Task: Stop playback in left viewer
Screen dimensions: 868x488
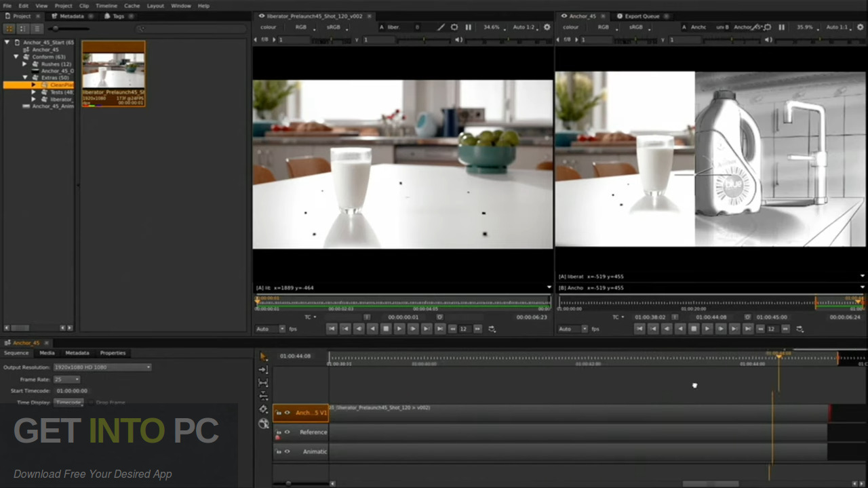Action: coord(386,329)
